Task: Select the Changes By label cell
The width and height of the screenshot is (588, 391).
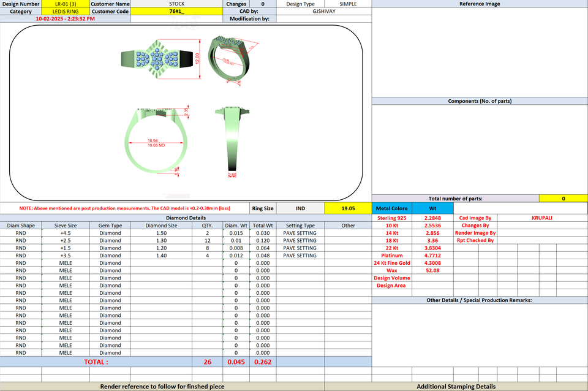Action: click(x=475, y=226)
